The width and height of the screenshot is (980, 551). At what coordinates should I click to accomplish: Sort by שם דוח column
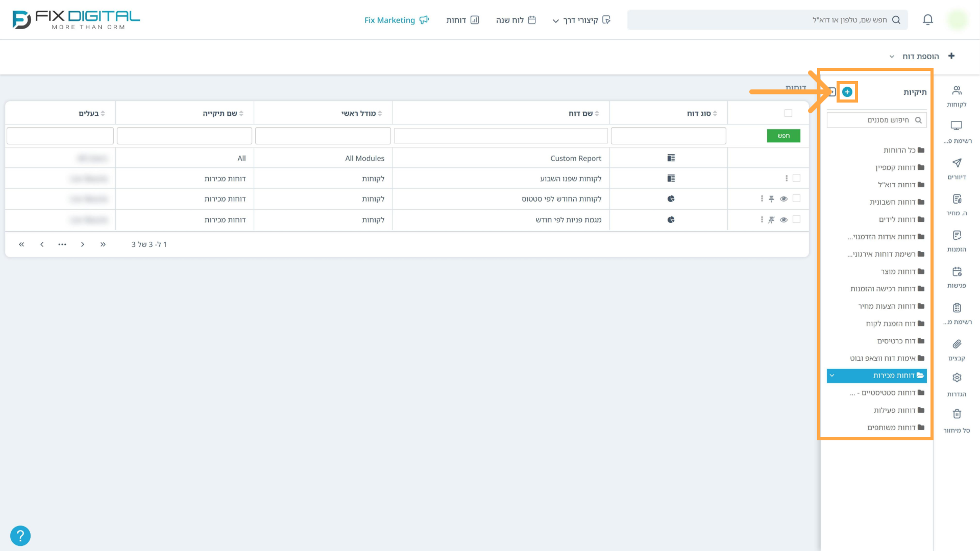coord(583,113)
